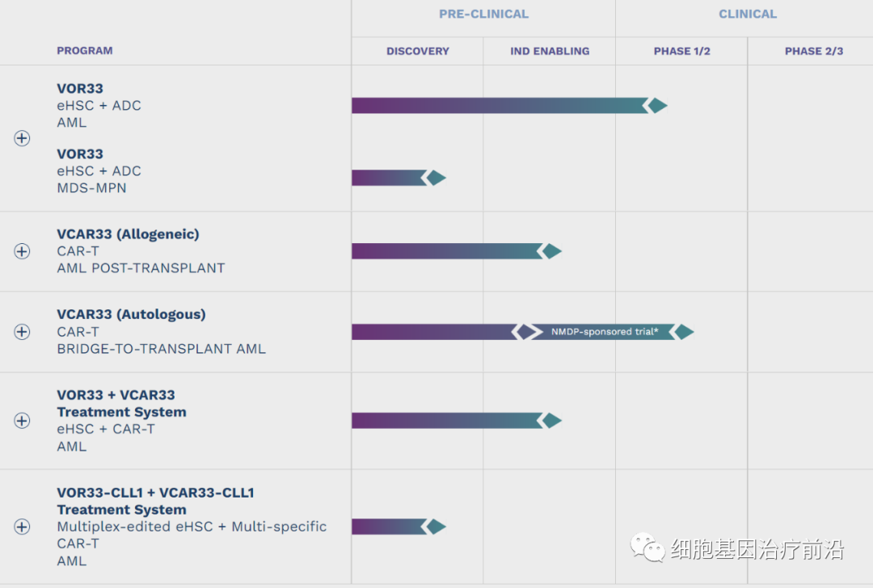This screenshot has height=588, width=873.
Task: Click the VOR33 AML progress bar diamond endpoint
Action: pyautogui.click(x=658, y=106)
